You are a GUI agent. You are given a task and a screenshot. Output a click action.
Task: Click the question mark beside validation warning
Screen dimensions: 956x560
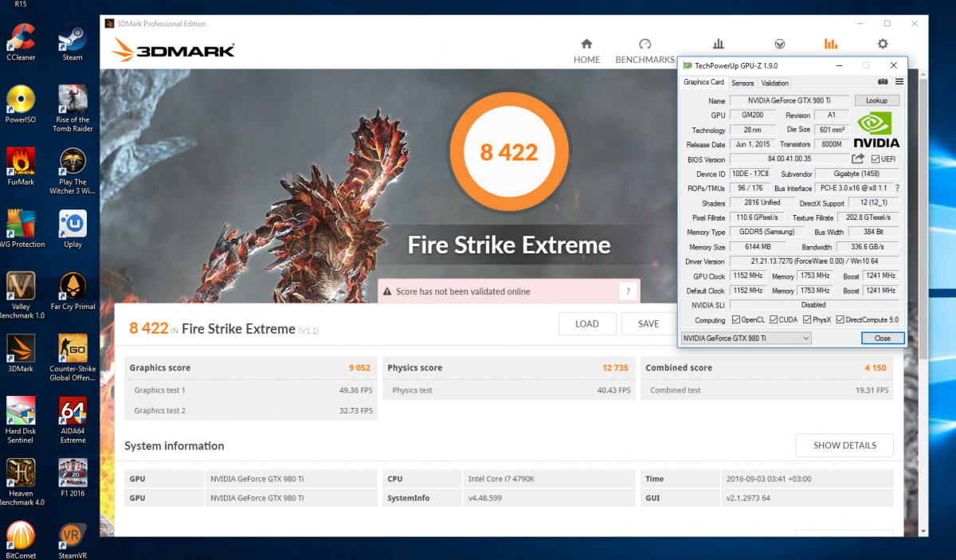pos(628,292)
